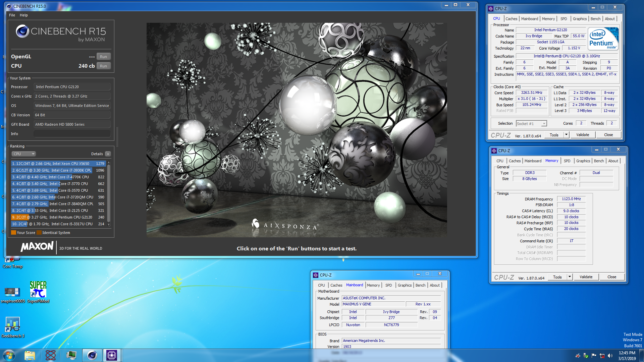The width and height of the screenshot is (644, 362).
Task: Open snaphsot0005 on the desktop
Action: tap(12, 295)
